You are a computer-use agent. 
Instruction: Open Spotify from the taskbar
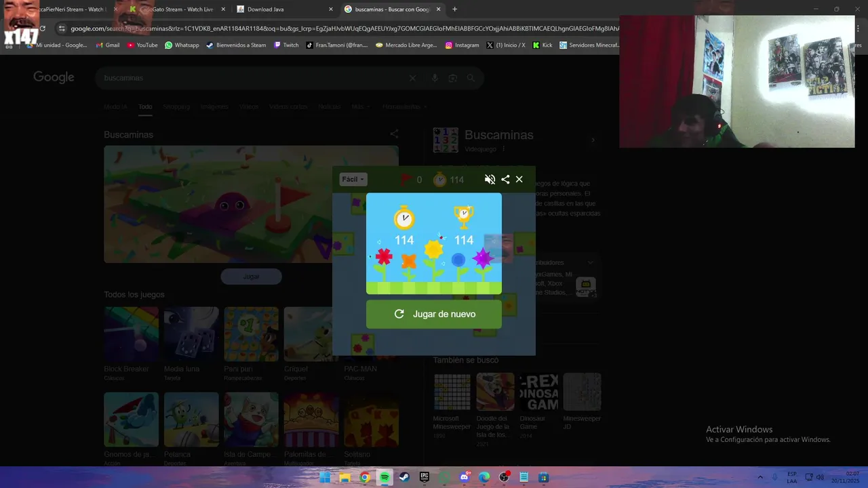[x=384, y=477]
